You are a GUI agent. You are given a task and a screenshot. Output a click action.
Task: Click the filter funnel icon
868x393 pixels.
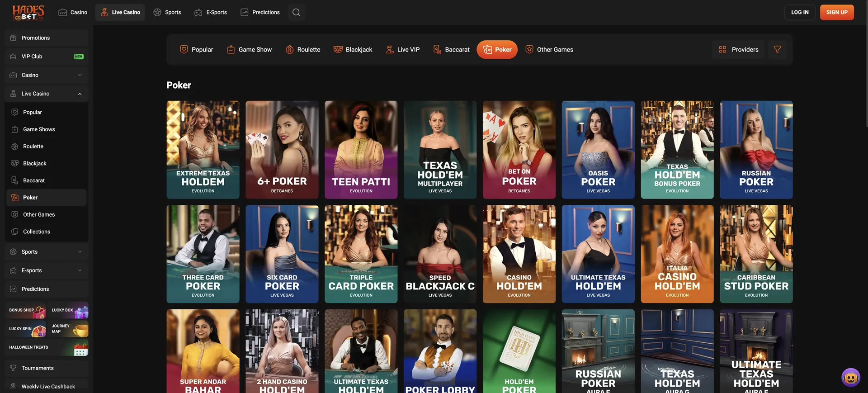(x=777, y=49)
